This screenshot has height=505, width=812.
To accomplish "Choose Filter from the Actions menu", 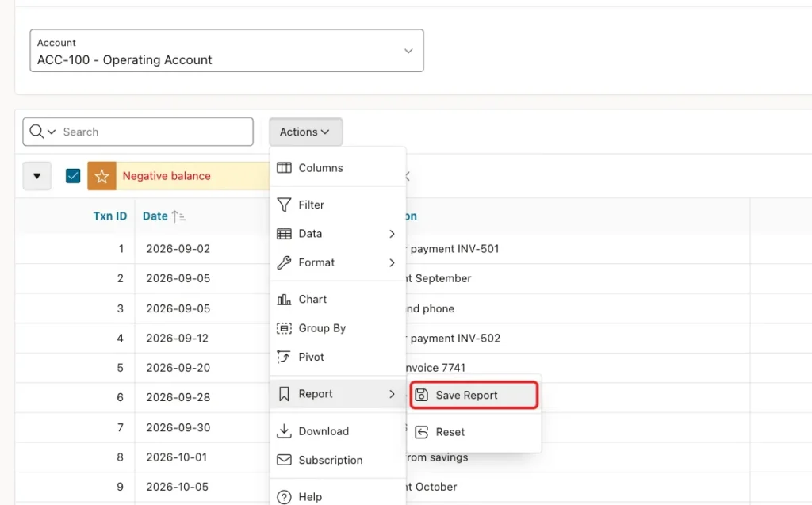I will [338, 205].
